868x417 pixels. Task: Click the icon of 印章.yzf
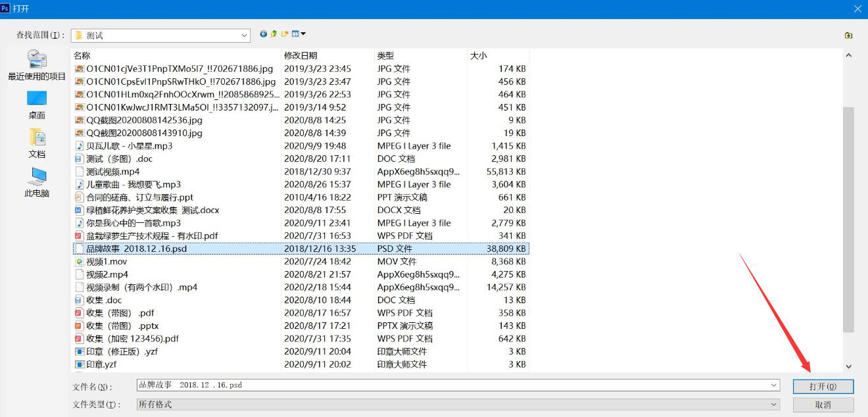(x=80, y=364)
